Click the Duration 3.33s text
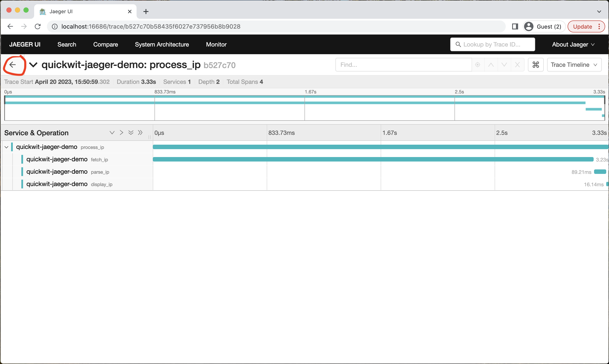The height and width of the screenshot is (364, 609). click(x=136, y=82)
